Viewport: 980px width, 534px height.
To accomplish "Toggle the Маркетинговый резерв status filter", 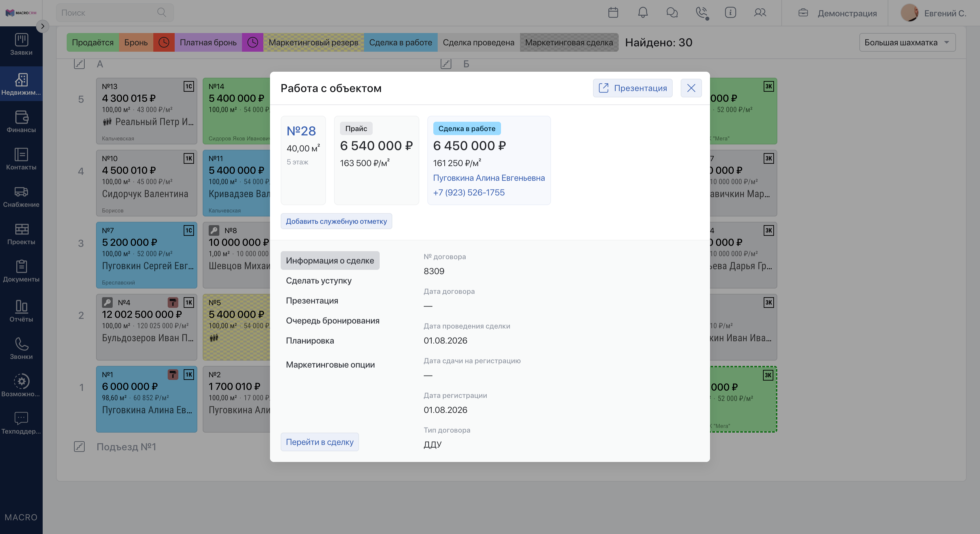I will pos(313,42).
